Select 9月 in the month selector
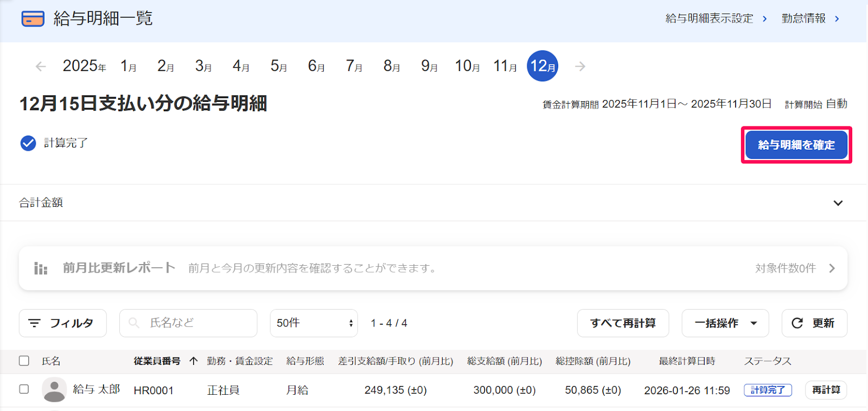The width and height of the screenshot is (868, 411). [x=430, y=66]
